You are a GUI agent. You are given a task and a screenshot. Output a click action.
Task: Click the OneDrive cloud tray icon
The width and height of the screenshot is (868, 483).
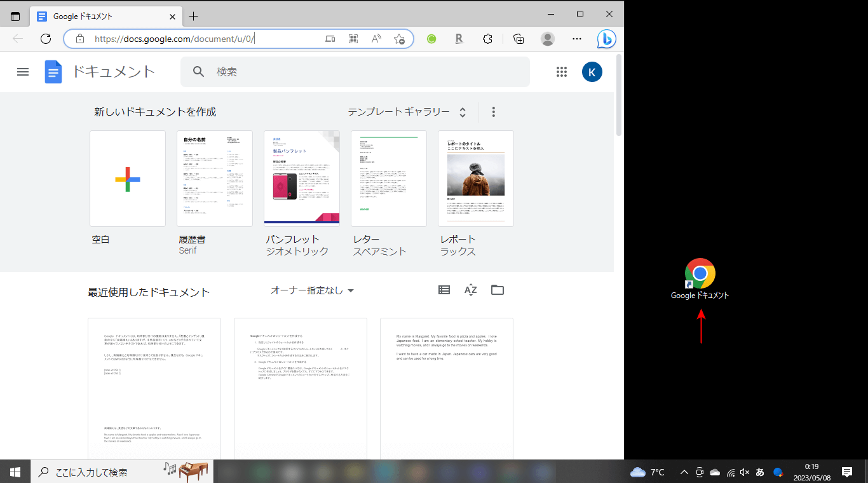point(715,472)
